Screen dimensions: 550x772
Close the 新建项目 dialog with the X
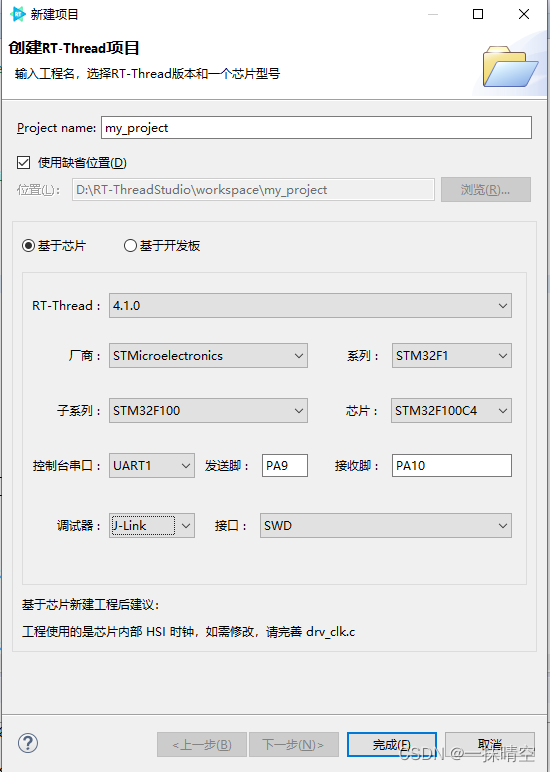(524, 14)
